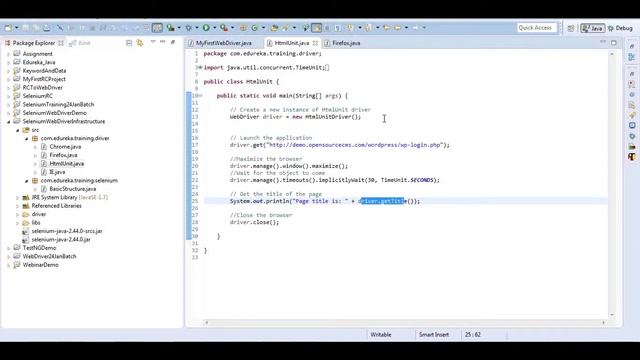This screenshot has width=640, height=360.
Task: Select HtmlUnit.java in the package tree
Action: coord(67,164)
